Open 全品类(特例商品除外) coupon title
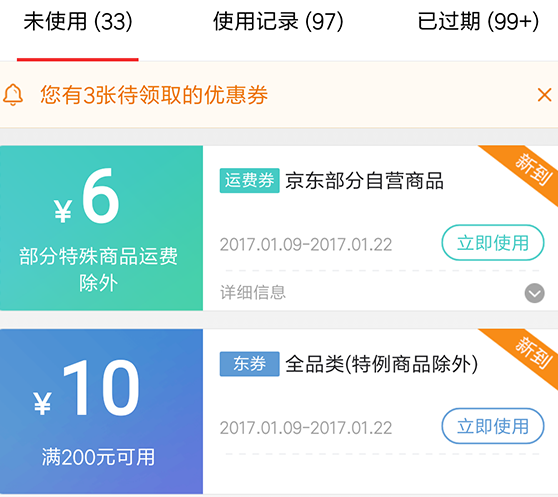Viewport: 558px width, 497px height. point(381,364)
